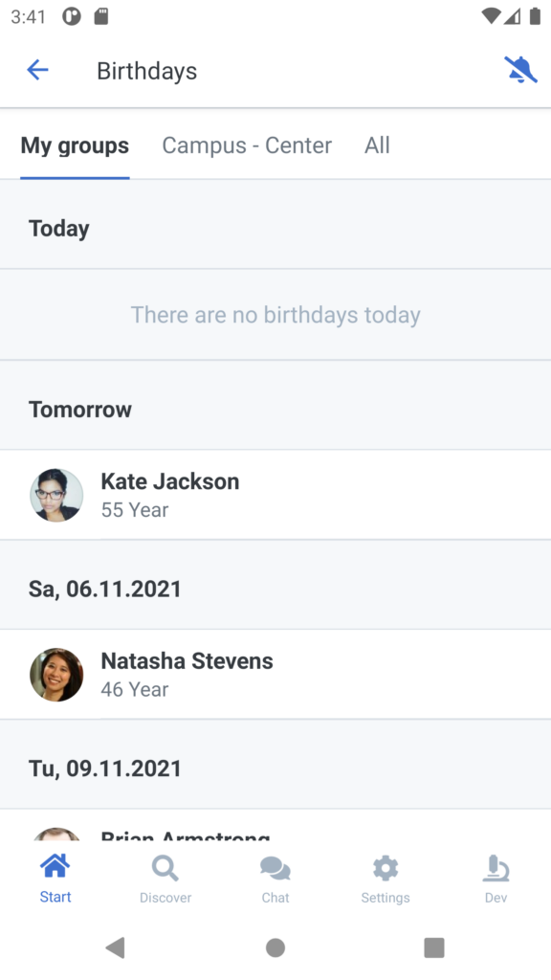Open the Settings gear icon

point(386,868)
